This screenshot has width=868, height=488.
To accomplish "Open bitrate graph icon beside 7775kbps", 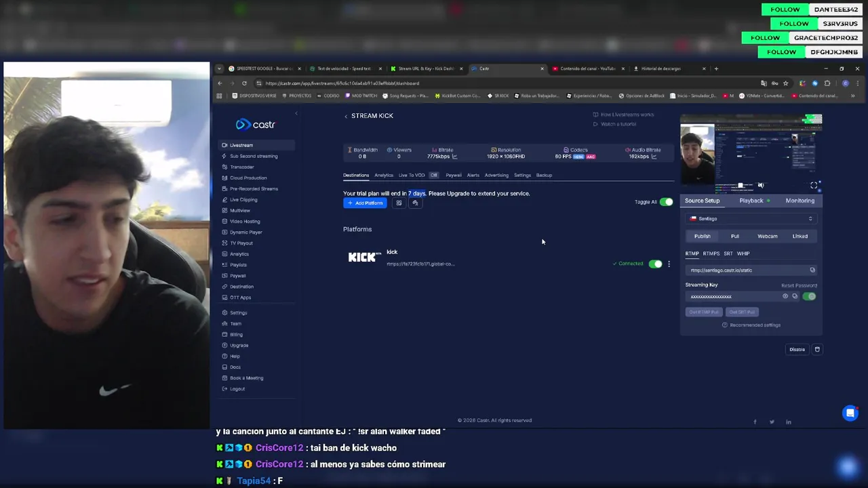I will [x=454, y=157].
